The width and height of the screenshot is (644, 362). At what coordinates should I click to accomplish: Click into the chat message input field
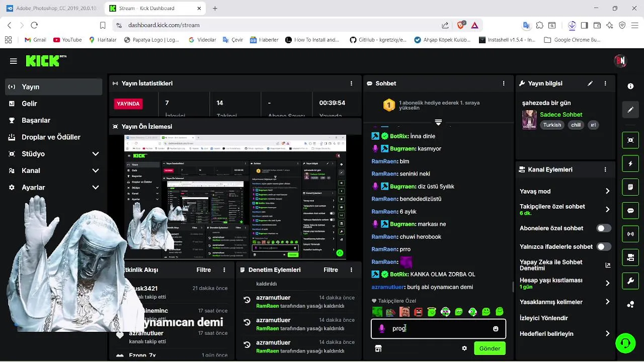[x=438, y=329]
